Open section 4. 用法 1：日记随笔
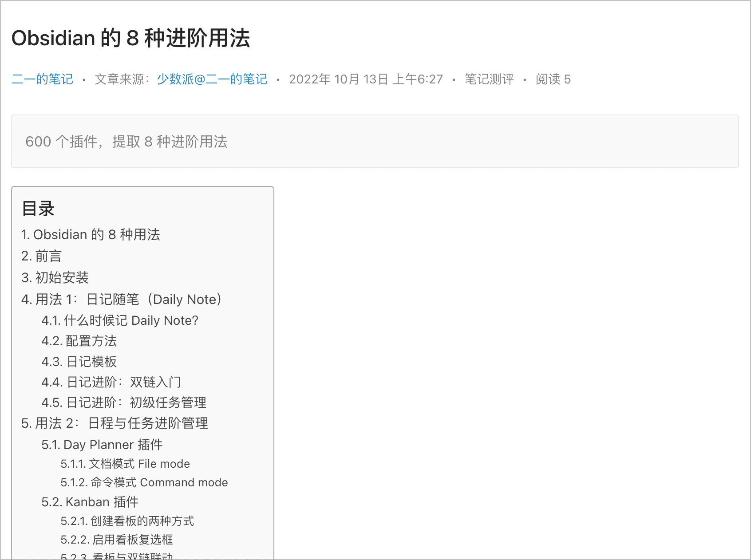Viewport: 751px width, 560px height. 122,299
